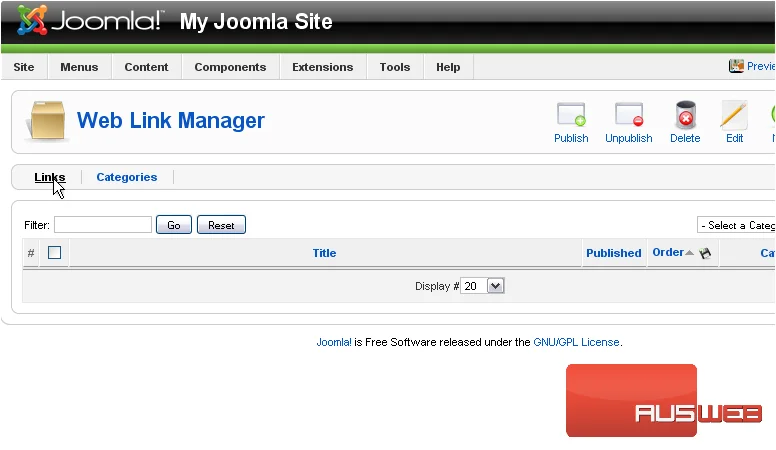Click the Web Link Manager box icon
The image size is (776, 450).
coord(47,120)
